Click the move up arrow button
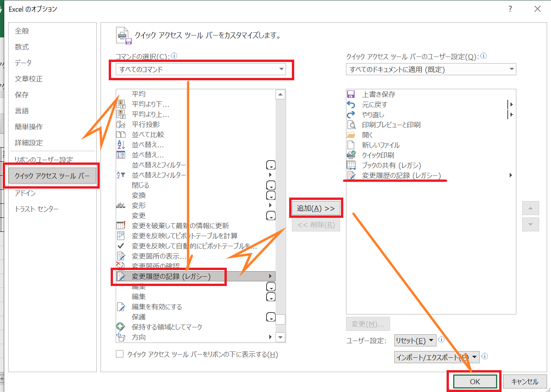551x392 pixels. pyautogui.click(x=530, y=208)
